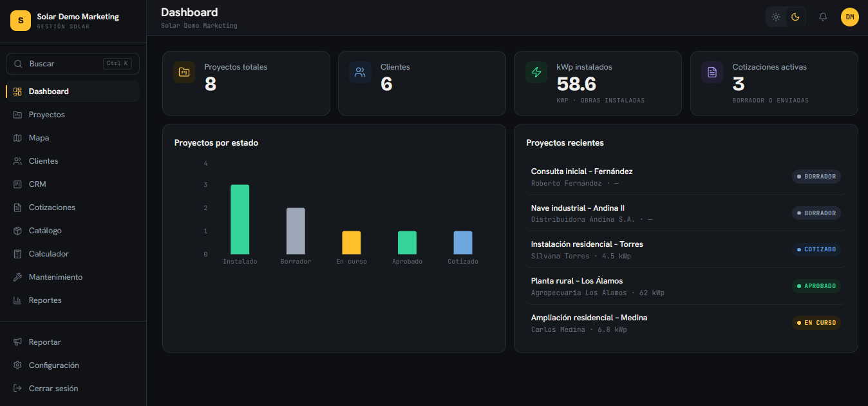The width and height of the screenshot is (868, 406).
Task: Open the Catálogo section
Action: pyautogui.click(x=73, y=231)
